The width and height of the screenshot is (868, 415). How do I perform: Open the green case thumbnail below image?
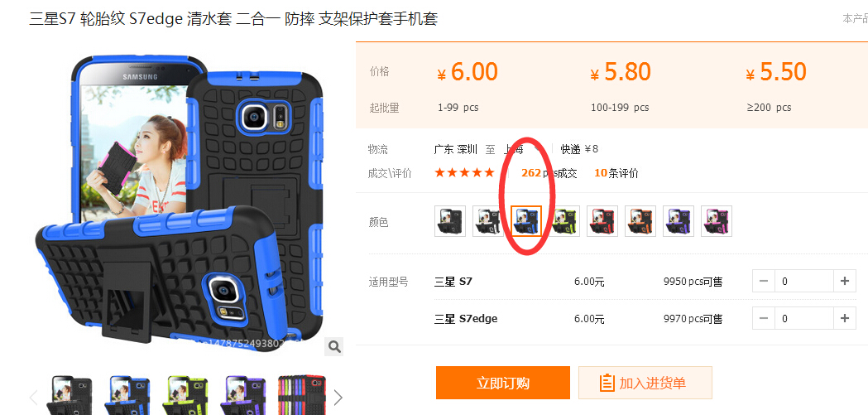(x=186, y=396)
